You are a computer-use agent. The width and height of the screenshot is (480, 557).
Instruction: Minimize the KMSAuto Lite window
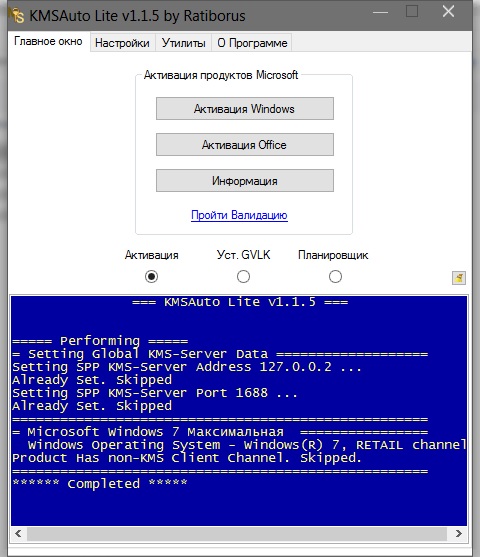pyautogui.click(x=381, y=12)
